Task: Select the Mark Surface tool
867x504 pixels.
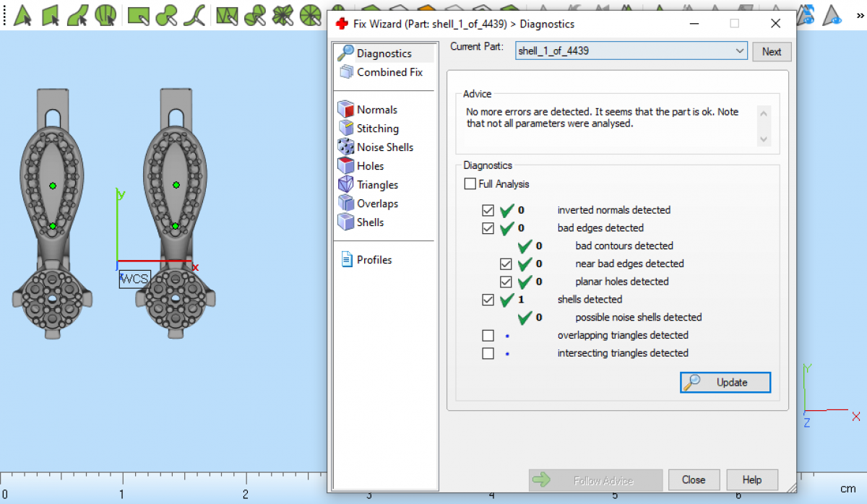Action: coord(78,14)
